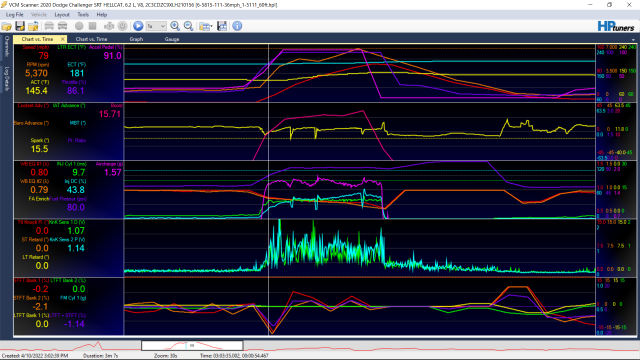Select the STFT Bank 2 value -2.1
The image size is (640, 360).
[x=40, y=307]
